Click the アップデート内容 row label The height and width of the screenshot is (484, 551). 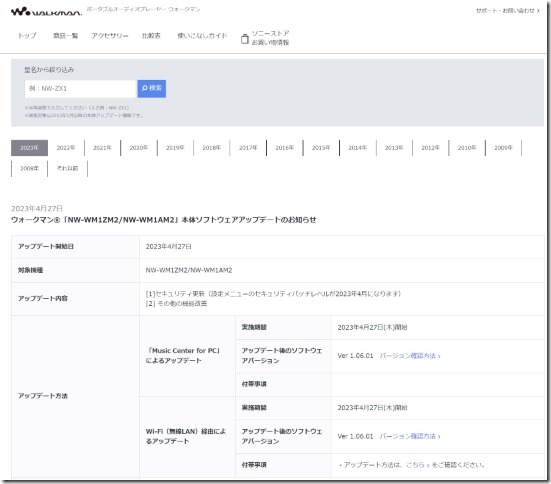tap(43, 298)
